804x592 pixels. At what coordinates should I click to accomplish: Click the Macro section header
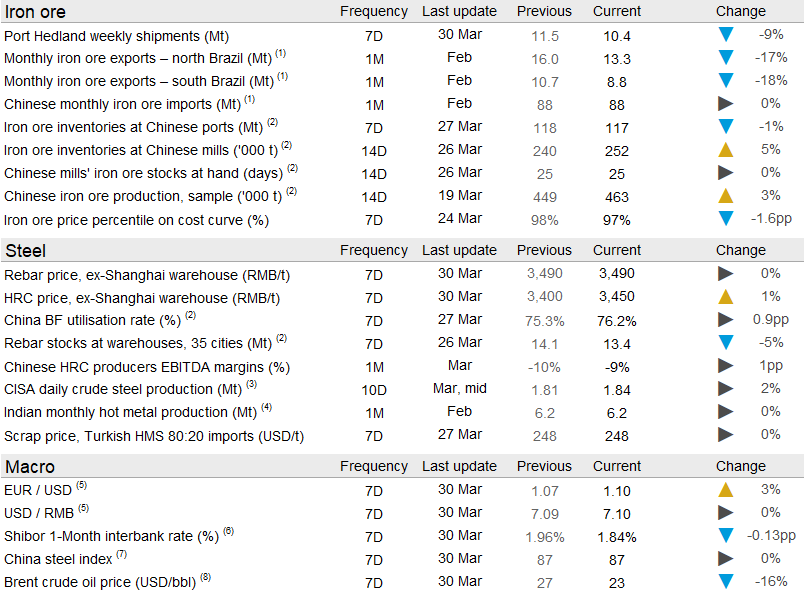point(30,467)
